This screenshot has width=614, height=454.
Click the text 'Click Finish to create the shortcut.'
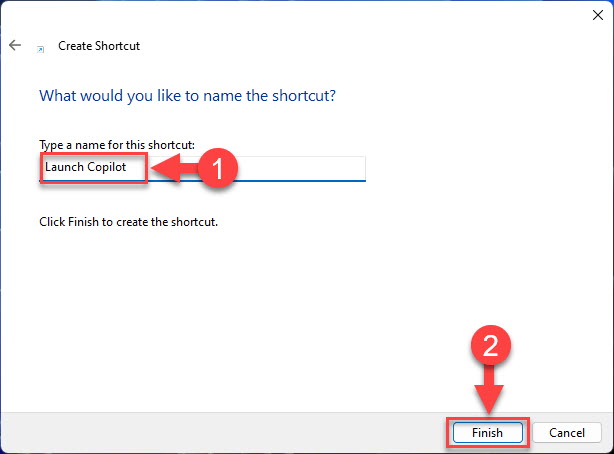coord(128,222)
